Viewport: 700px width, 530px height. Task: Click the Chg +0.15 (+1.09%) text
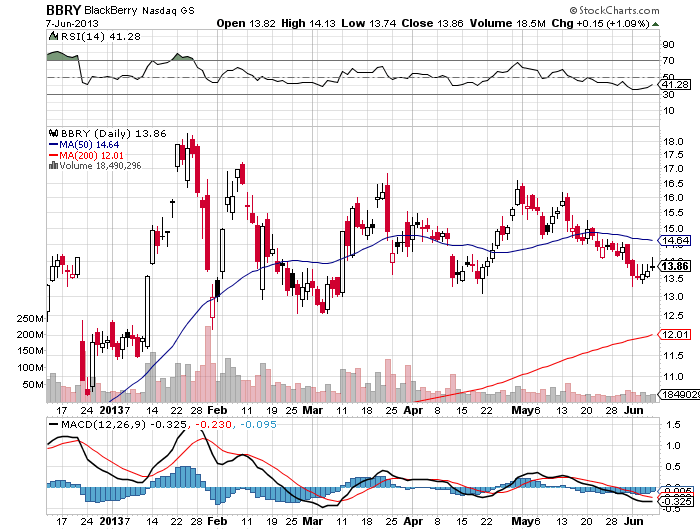[600, 23]
